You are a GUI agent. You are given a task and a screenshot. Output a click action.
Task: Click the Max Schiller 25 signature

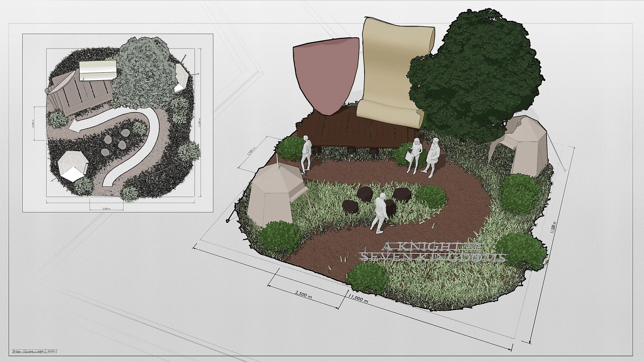(35, 351)
